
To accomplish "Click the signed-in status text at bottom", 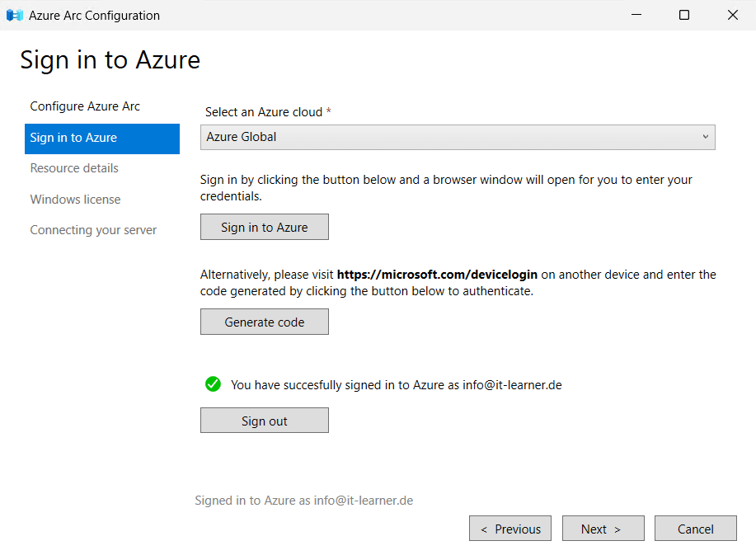I will pyautogui.click(x=303, y=501).
